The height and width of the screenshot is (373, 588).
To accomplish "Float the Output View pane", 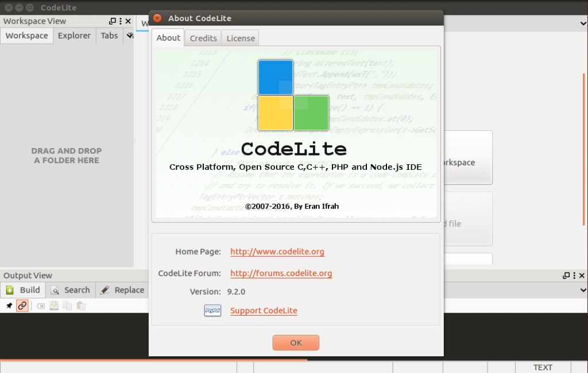I will click(x=566, y=275).
